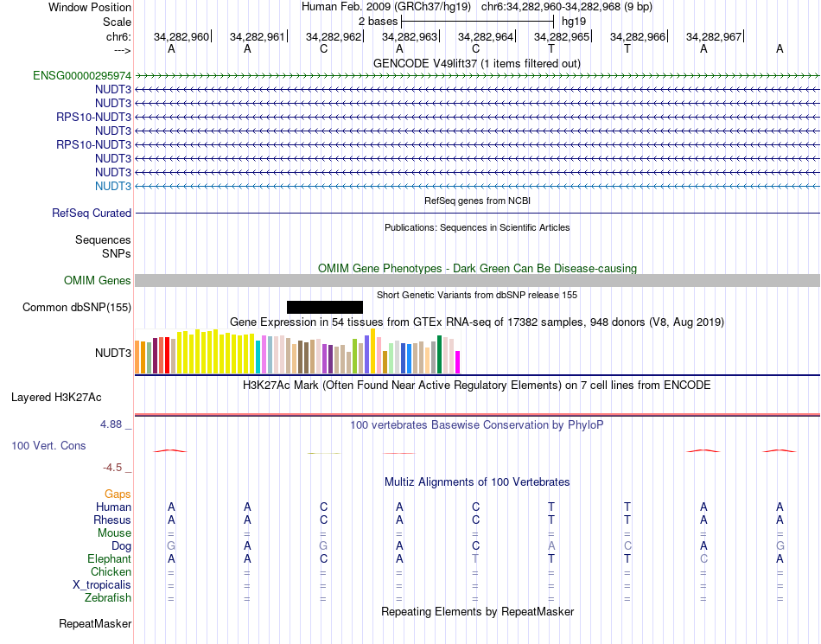Viewport: 821px width, 644px height.
Task: Click the RefSeq genes from NCBI title
Action: pyautogui.click(x=478, y=201)
